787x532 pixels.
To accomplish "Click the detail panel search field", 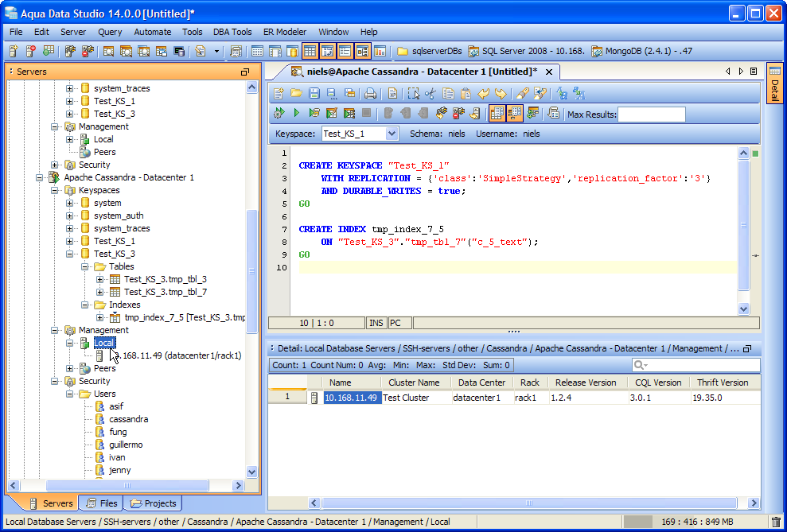I will (x=695, y=365).
